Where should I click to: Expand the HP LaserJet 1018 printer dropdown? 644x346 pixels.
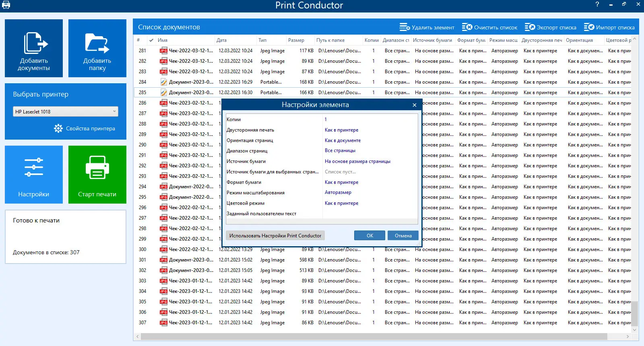coord(66,111)
